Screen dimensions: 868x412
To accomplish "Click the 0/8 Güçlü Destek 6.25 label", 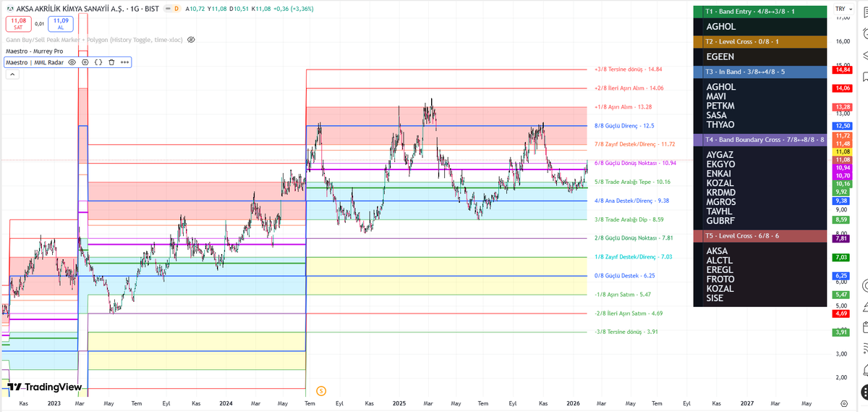I will (x=624, y=275).
